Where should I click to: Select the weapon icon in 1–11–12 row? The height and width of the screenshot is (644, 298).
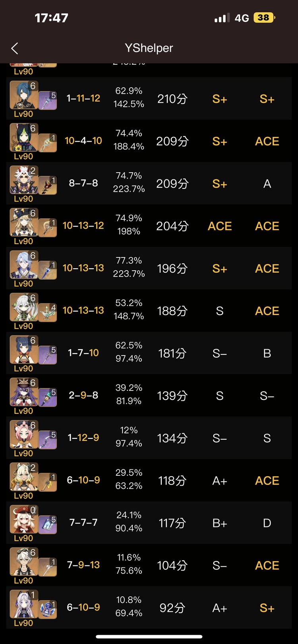pyautogui.click(x=48, y=100)
